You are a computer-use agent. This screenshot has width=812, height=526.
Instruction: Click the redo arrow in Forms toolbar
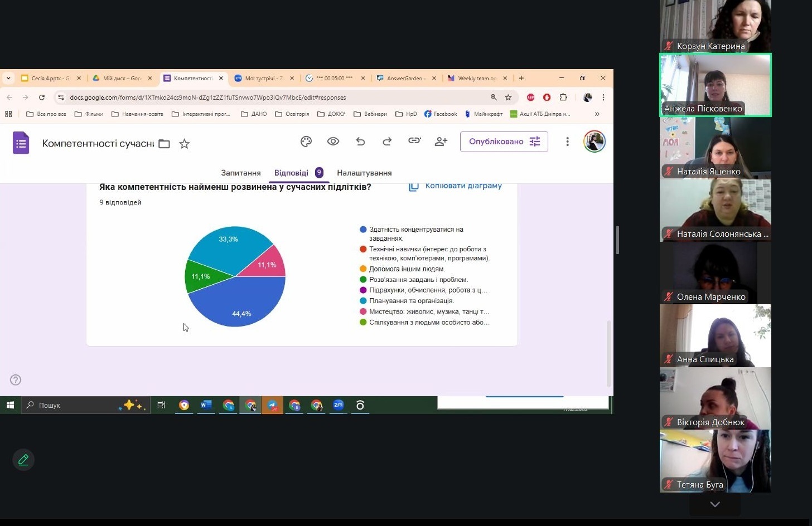387,142
